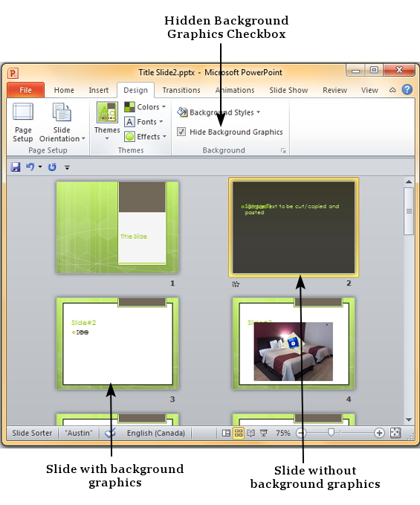Screen dimensions: 420x505
Task: Switch to Normal view icon
Action: coord(226,433)
